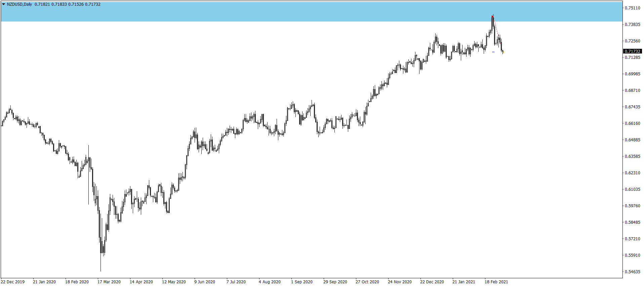The height and width of the screenshot is (286, 644).
Task: Click price level 0.68710 on scale
Action: click(632, 90)
